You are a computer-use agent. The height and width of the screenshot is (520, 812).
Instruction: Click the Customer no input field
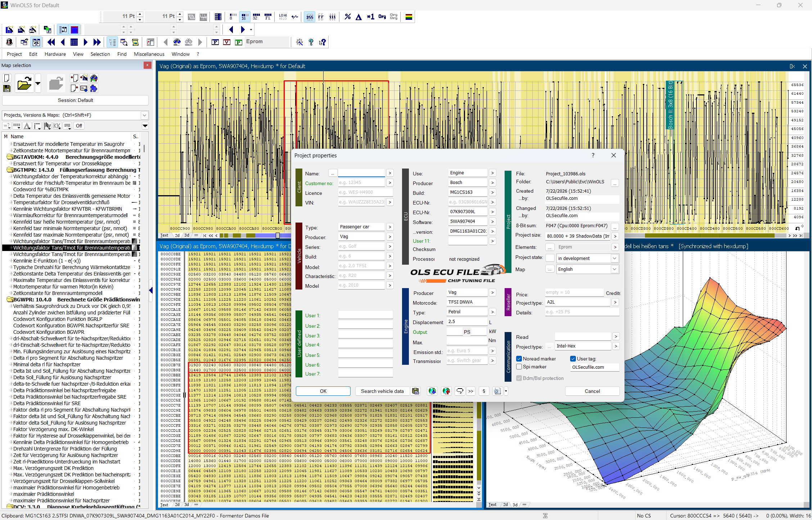tap(361, 183)
